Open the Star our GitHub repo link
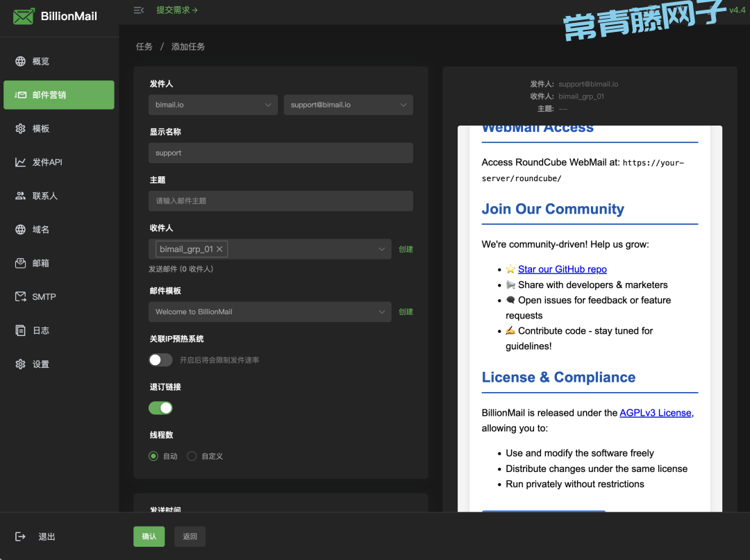750x560 pixels. [x=562, y=269]
